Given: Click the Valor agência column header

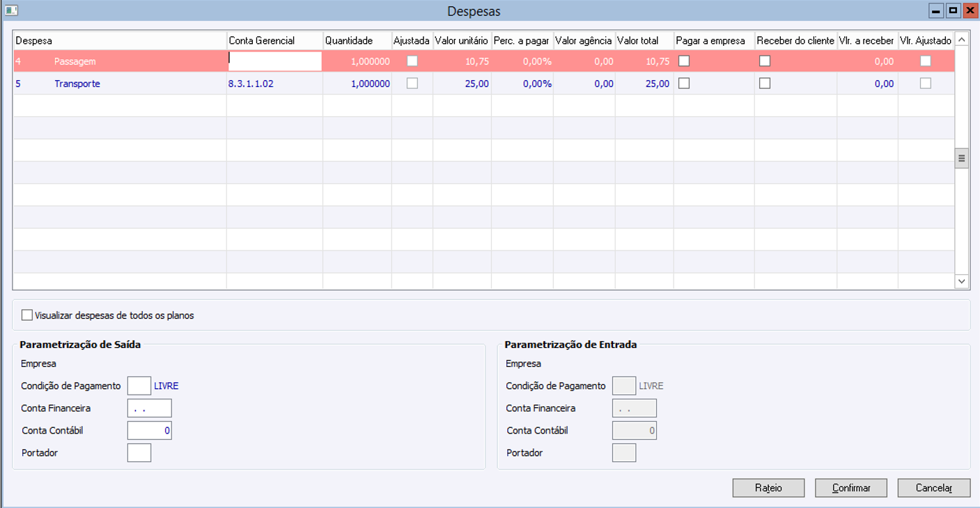Looking at the screenshot, I should pyautogui.click(x=584, y=40).
